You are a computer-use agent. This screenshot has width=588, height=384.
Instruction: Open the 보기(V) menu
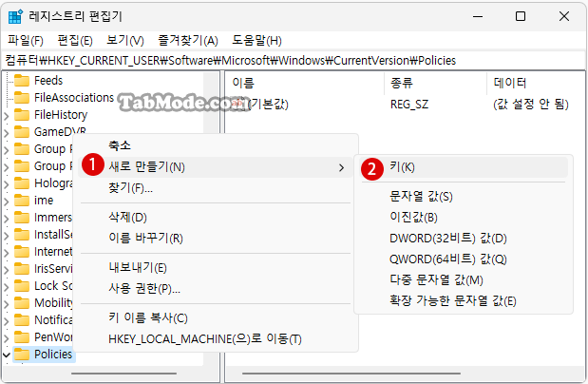tap(124, 40)
